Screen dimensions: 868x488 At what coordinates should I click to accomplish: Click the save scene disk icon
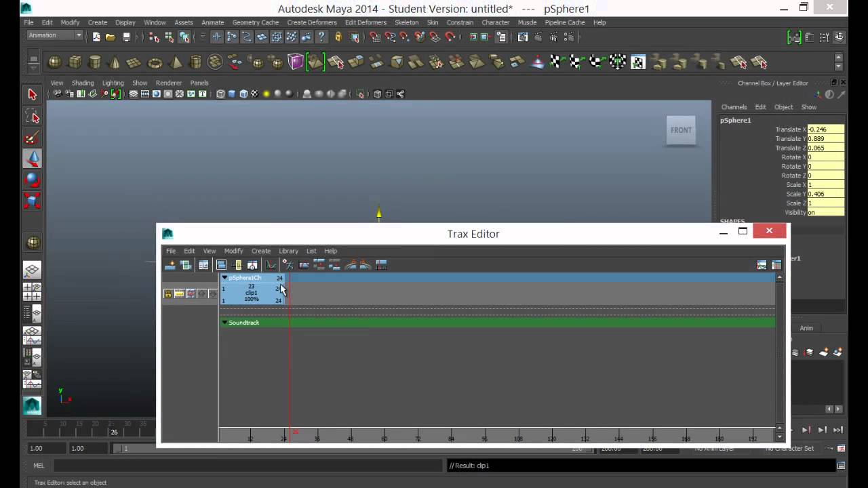point(126,37)
